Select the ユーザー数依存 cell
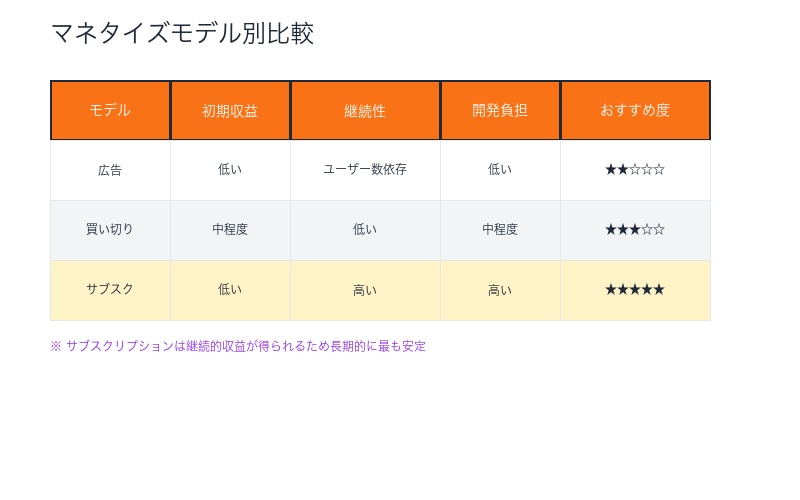Screen dimensions: 800x500 coord(365,170)
